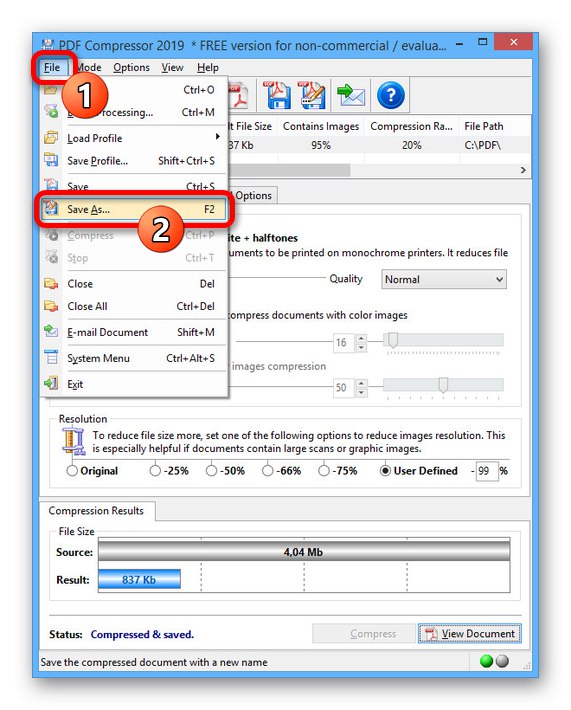Click the File Size column header
Viewport: 571px width, 710px height.
(x=252, y=126)
